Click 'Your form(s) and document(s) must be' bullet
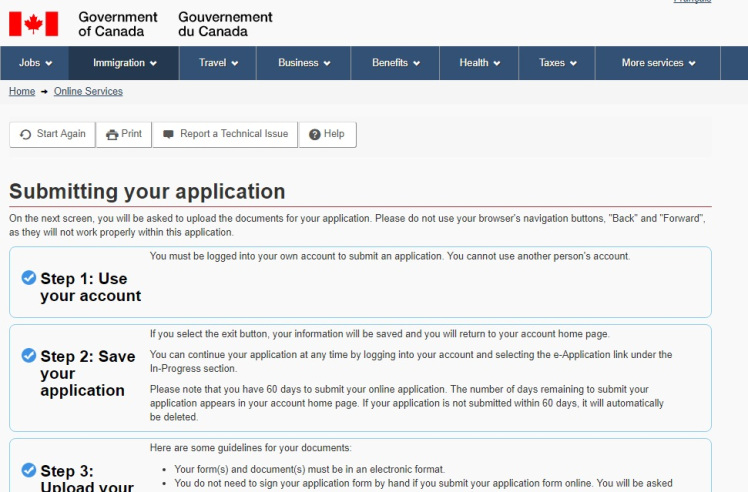Screen dimensions: 748x492 tap(310, 469)
